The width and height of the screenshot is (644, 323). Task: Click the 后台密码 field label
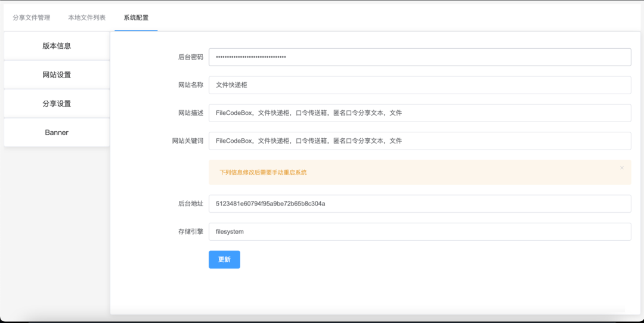coord(190,57)
